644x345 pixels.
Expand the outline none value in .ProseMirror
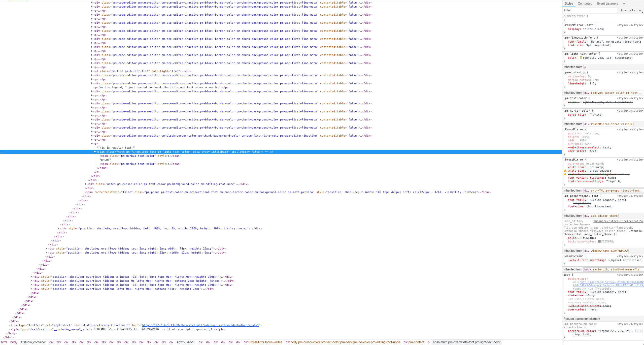(582, 144)
